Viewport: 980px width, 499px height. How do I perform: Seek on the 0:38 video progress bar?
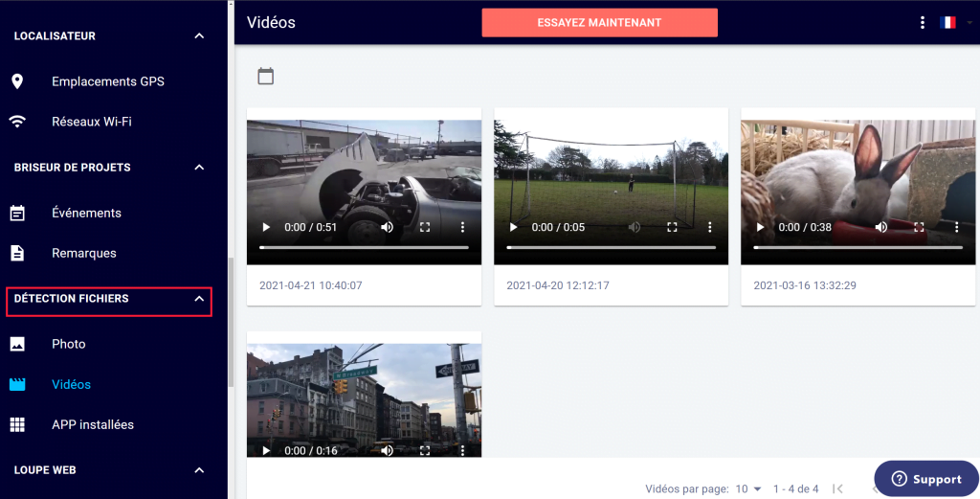point(857,248)
